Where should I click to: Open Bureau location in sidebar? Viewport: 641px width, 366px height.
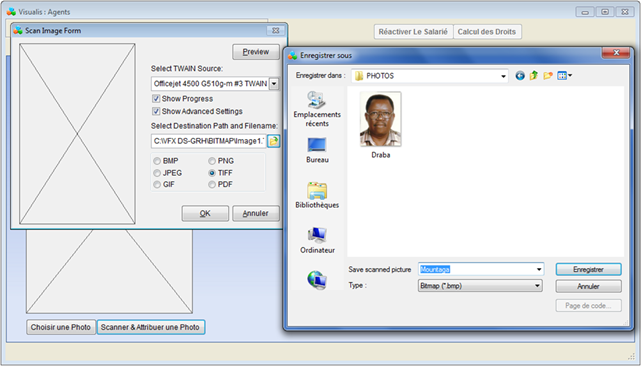tap(317, 150)
